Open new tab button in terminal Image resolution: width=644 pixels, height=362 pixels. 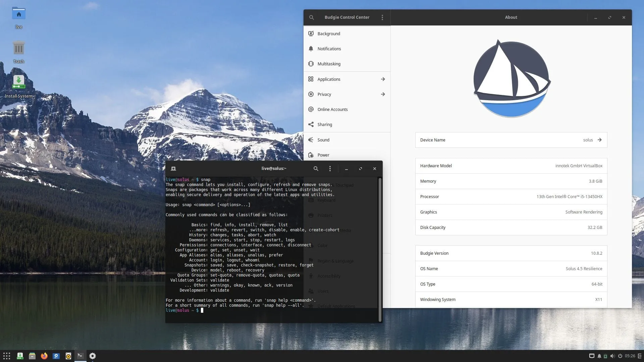point(173,169)
